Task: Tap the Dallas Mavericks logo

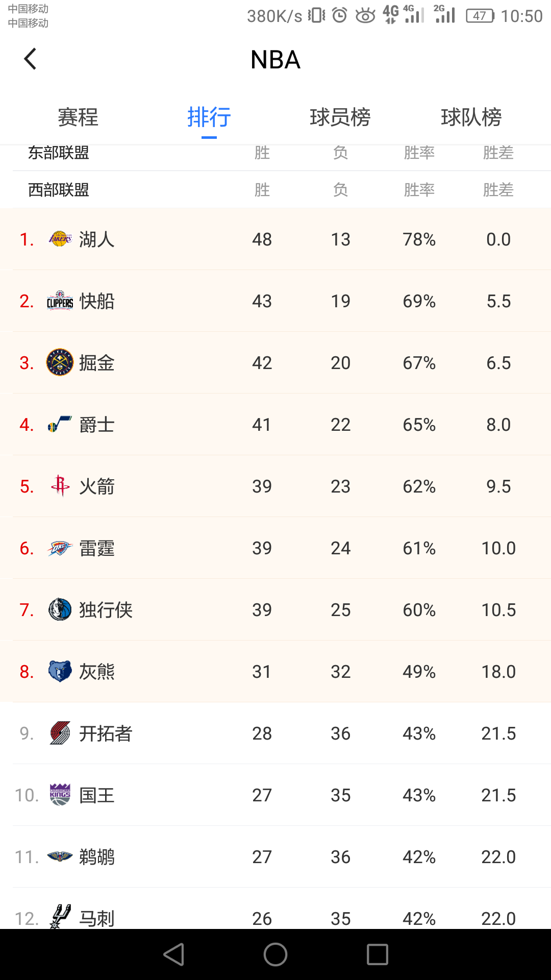Action: [60, 610]
